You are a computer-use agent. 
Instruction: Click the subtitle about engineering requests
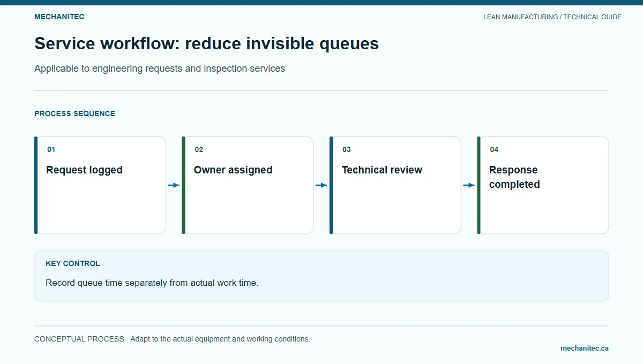coord(160,69)
